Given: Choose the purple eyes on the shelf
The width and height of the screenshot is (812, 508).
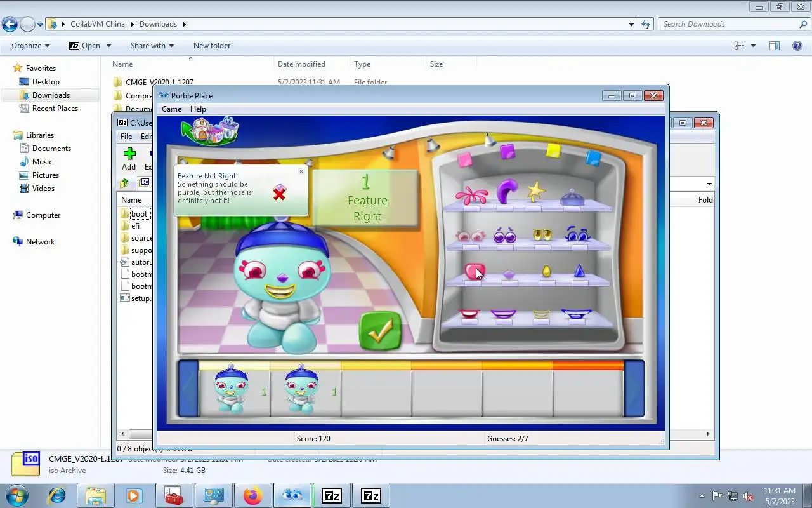Looking at the screenshot, I should pyautogui.click(x=505, y=235).
